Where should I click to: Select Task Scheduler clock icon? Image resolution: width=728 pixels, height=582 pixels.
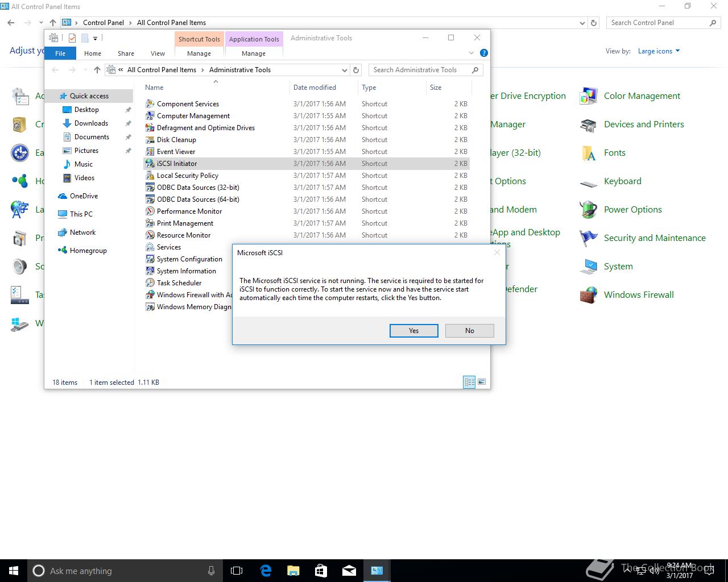point(150,283)
